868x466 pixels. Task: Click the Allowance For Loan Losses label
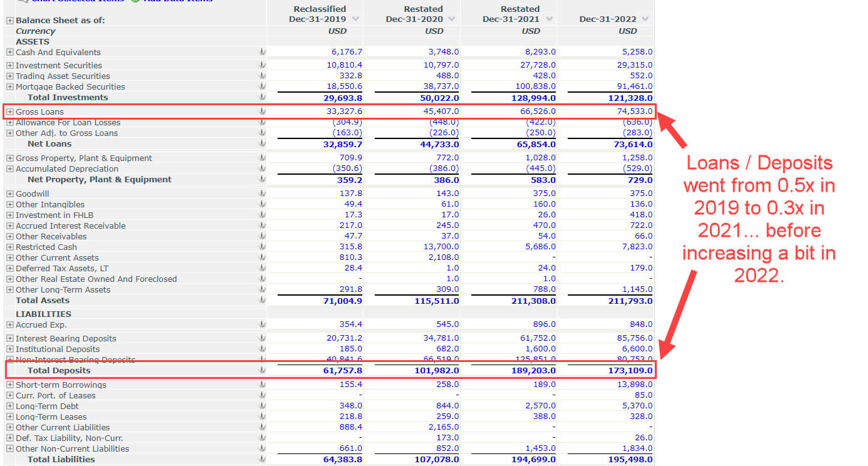coord(68,122)
